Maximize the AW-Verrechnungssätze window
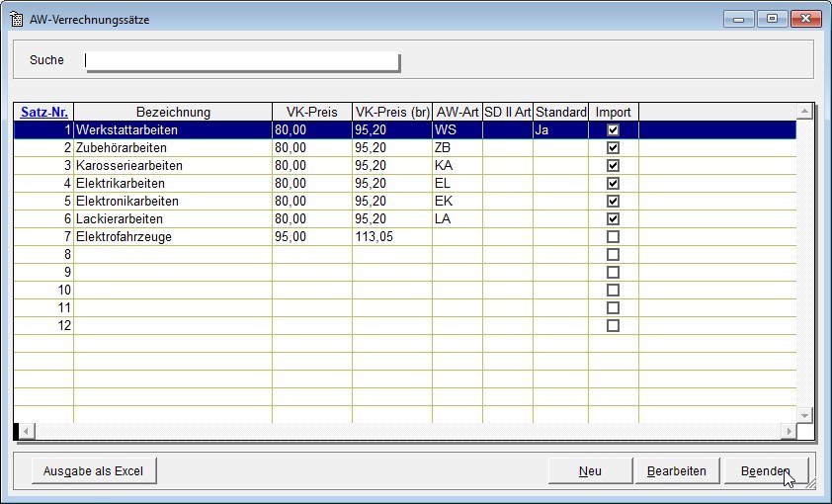The width and height of the screenshot is (832, 504). pos(772,19)
